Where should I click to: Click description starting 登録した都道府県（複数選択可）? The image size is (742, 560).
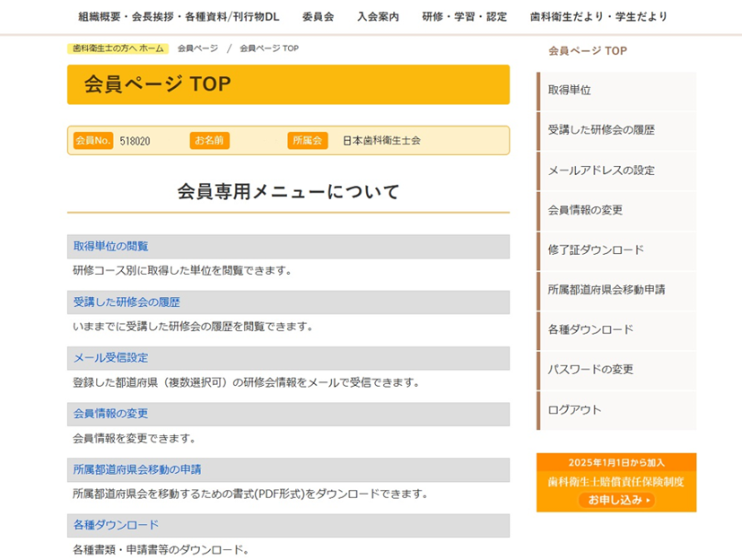point(246,382)
